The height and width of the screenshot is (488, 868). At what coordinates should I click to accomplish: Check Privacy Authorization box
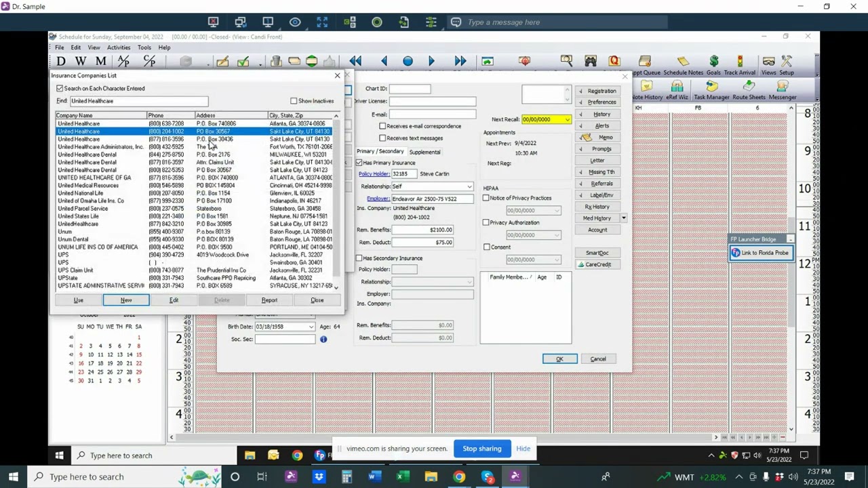point(486,222)
